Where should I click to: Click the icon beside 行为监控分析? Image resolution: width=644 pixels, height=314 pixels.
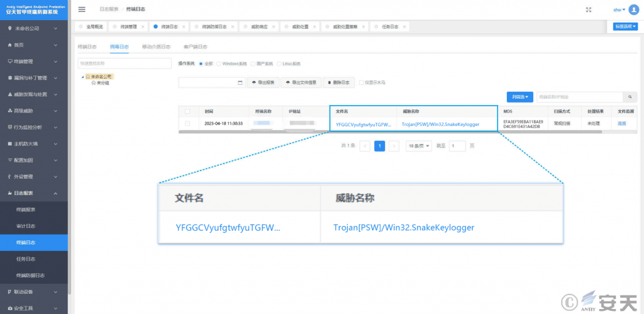[10, 127]
